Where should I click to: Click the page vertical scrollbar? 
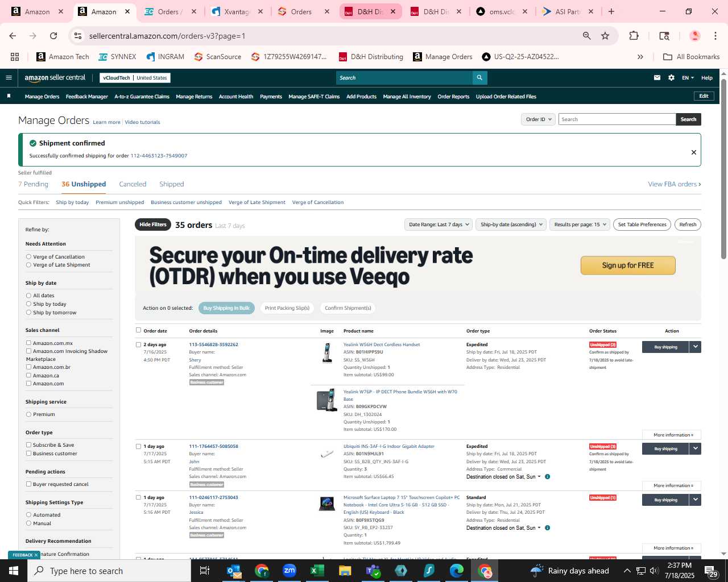click(723, 169)
